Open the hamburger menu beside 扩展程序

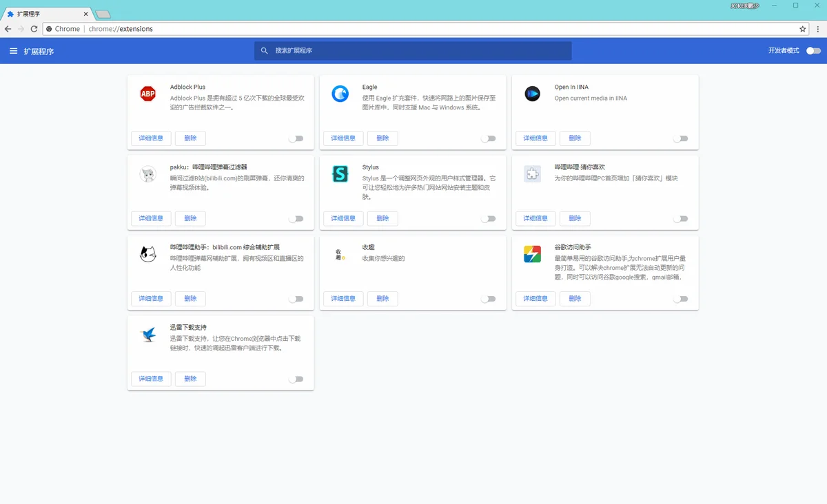(13, 51)
